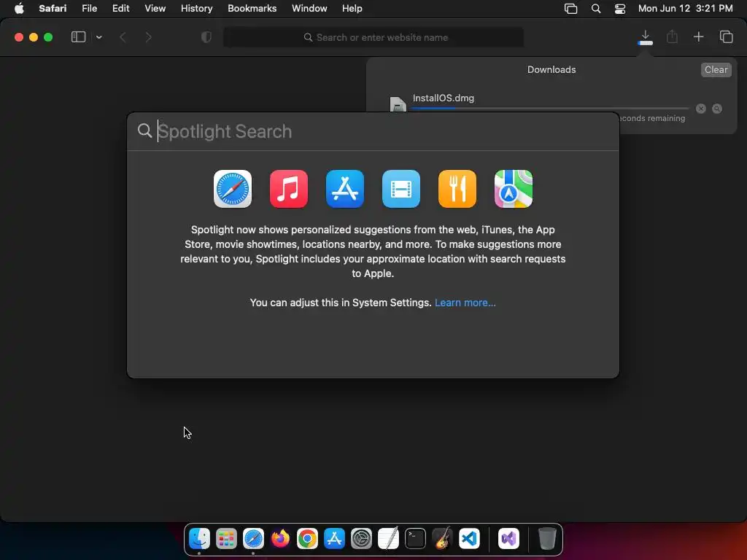Clear the Downloads list
Viewport: 747px width, 560px height.
click(716, 69)
